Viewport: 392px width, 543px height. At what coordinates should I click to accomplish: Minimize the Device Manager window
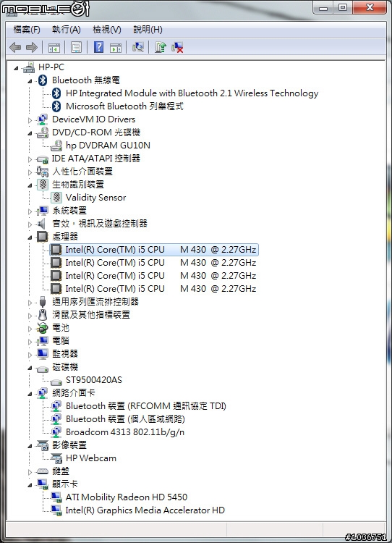(323, 7)
